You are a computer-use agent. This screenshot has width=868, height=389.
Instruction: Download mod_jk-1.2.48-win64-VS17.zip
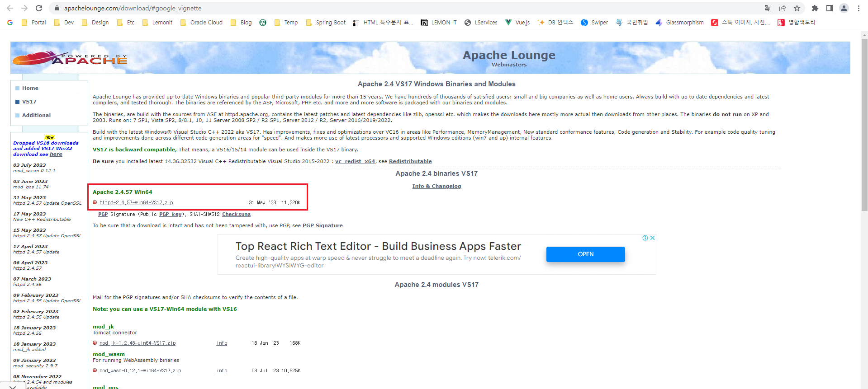[x=138, y=343]
